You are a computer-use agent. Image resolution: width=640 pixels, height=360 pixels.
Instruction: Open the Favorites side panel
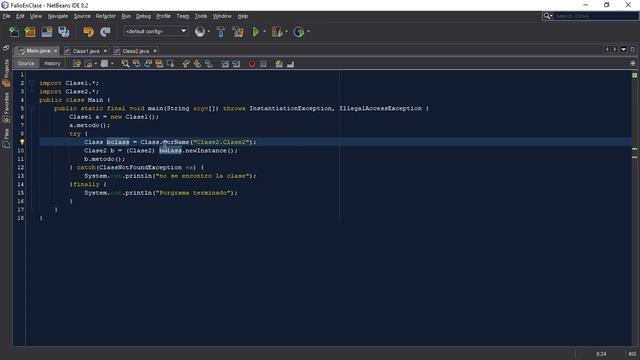(x=6, y=107)
